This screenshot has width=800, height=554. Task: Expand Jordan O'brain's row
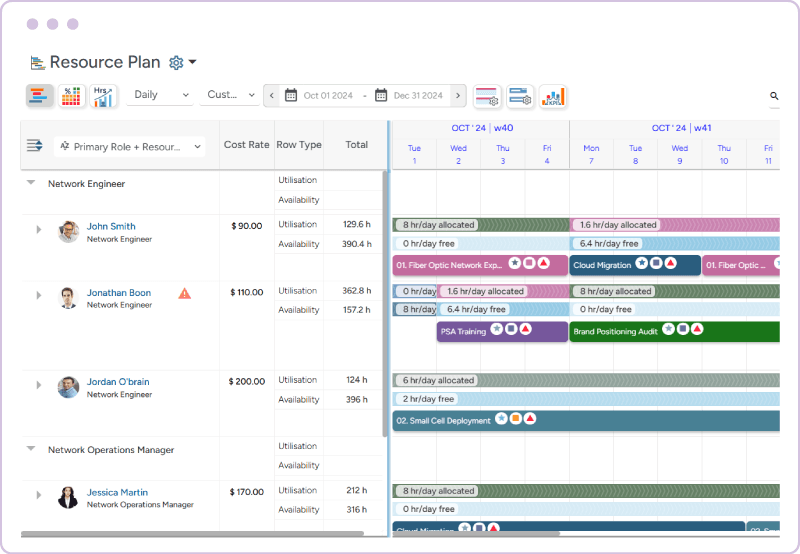coord(39,385)
